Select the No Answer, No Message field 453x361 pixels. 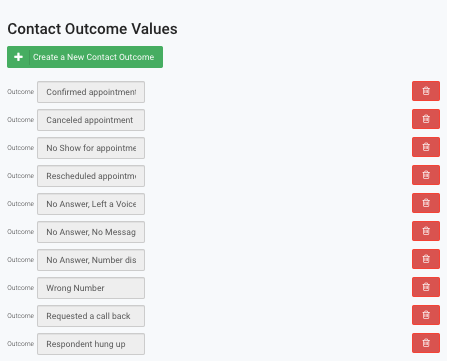(91, 232)
